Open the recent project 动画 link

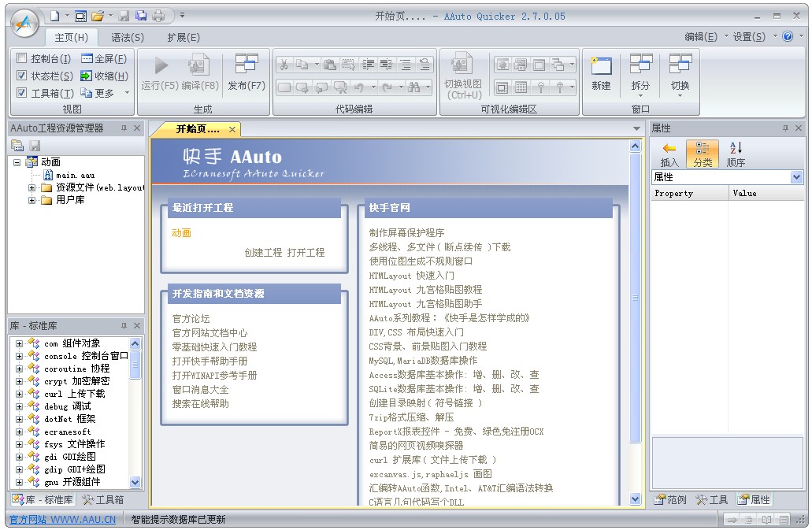click(181, 233)
